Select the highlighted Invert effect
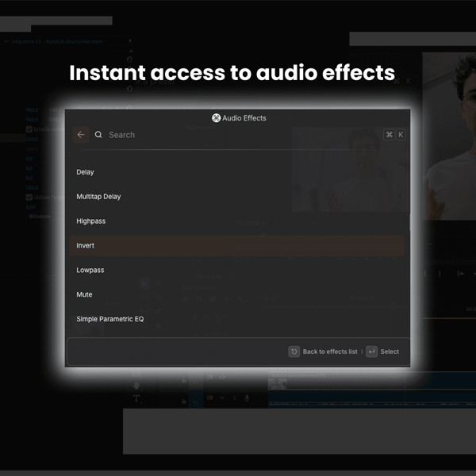Viewport: 476px width, 476px height. tap(236, 246)
